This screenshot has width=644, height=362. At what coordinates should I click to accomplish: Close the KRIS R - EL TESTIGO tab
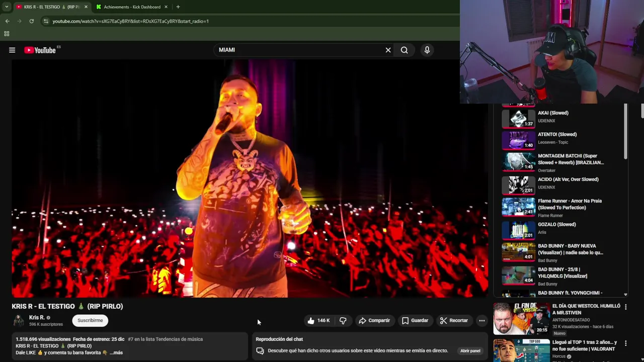point(86,7)
